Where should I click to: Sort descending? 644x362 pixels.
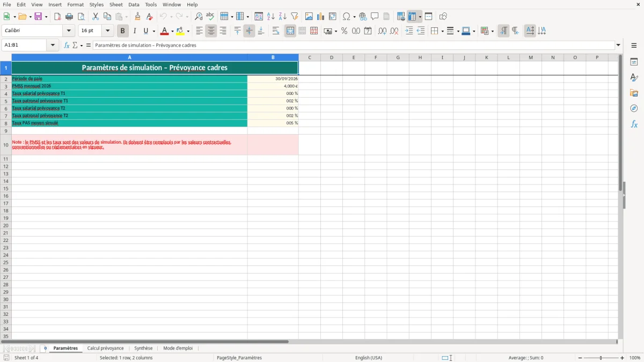[x=283, y=17]
